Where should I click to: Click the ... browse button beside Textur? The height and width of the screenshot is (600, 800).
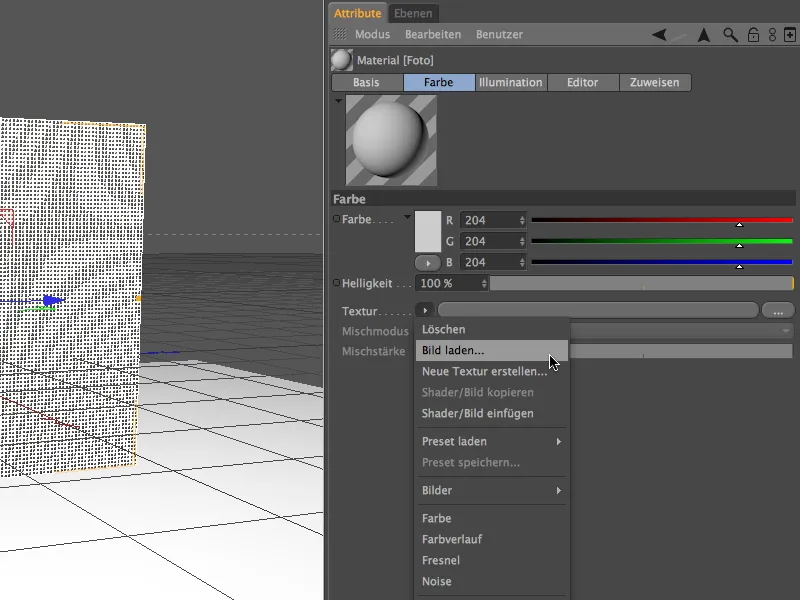(x=780, y=310)
